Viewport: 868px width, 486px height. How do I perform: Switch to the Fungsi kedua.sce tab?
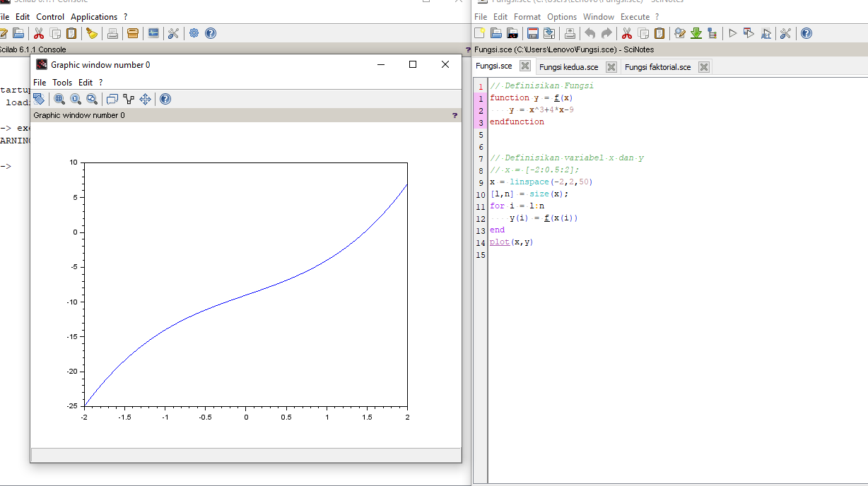point(568,67)
